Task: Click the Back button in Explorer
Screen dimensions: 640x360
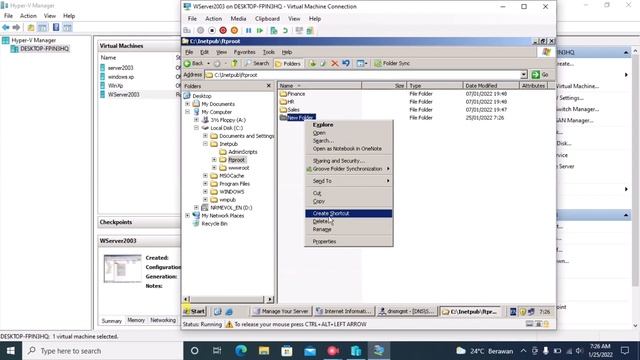Action: [193, 63]
